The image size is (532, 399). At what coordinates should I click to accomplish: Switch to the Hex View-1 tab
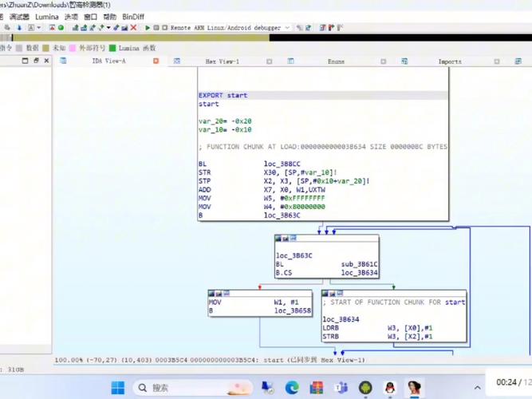[x=222, y=61]
